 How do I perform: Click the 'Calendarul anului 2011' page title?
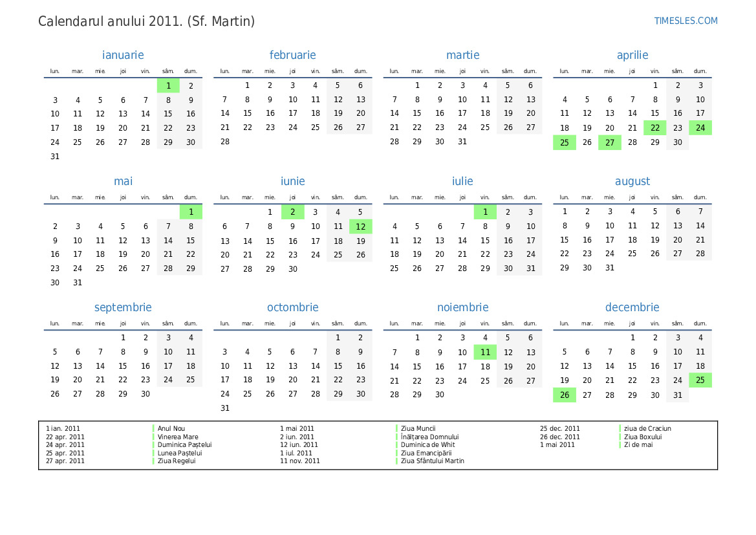pyautogui.click(x=146, y=21)
